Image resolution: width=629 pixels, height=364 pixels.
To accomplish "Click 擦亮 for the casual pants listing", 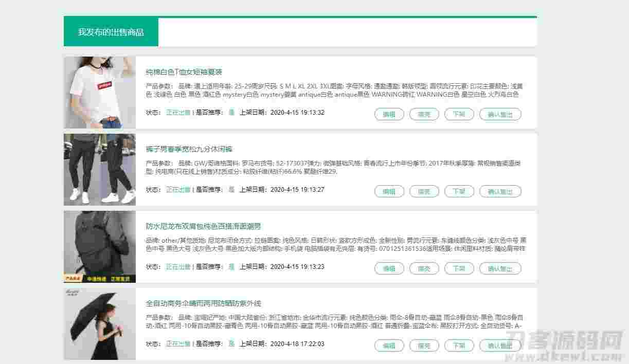I will pos(424,191).
